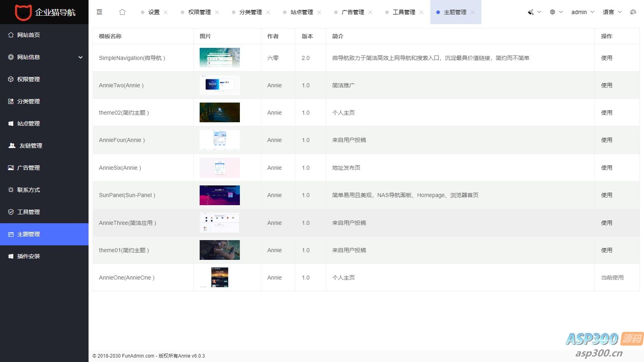The width and height of the screenshot is (644, 362).
Task: Open the admin user dropdown
Action: coord(582,12)
